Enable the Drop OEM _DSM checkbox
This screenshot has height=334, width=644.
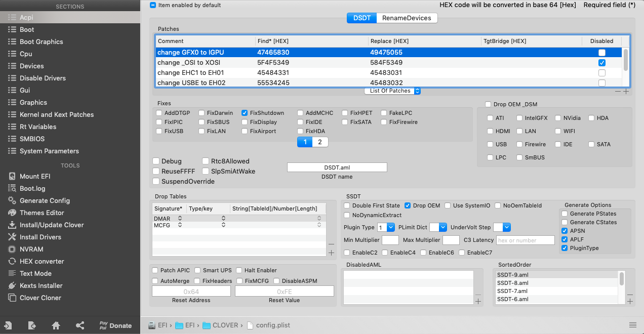tap(488, 104)
